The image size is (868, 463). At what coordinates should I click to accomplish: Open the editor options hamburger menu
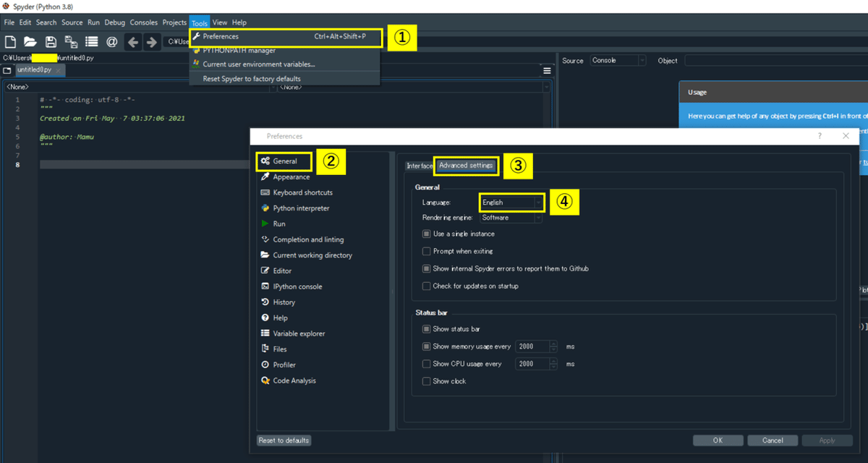point(548,71)
